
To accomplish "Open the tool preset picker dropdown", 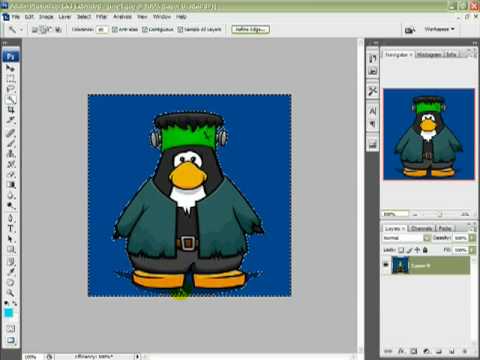I will click(x=21, y=30).
